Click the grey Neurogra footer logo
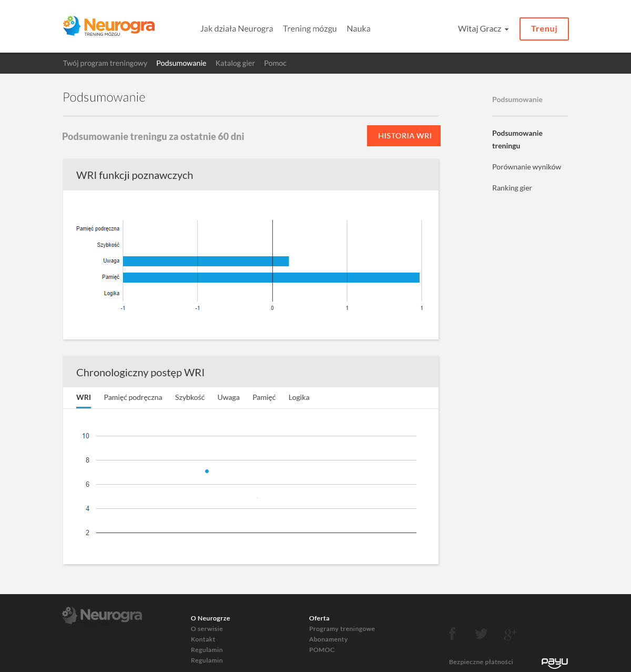This screenshot has height=672, width=631. [102, 615]
